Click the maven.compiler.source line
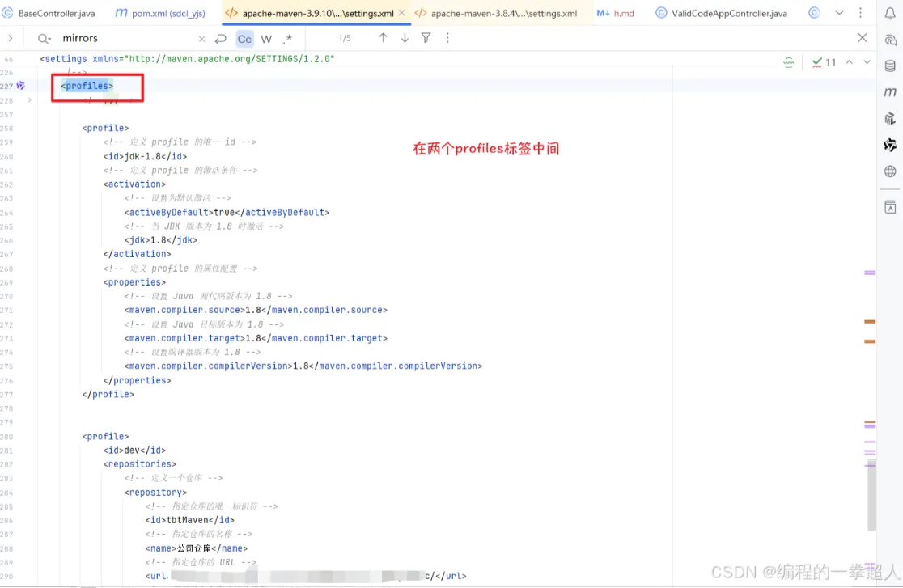 tap(256, 310)
